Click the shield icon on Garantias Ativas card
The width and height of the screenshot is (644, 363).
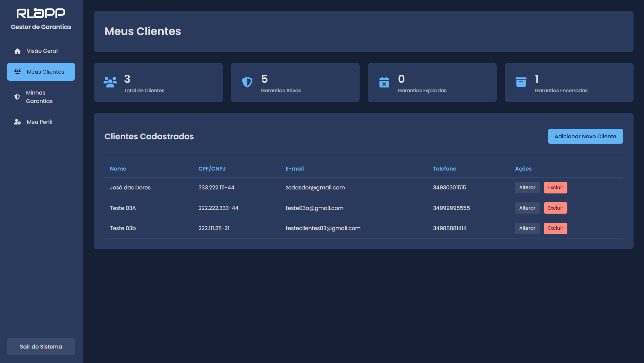coord(247,82)
